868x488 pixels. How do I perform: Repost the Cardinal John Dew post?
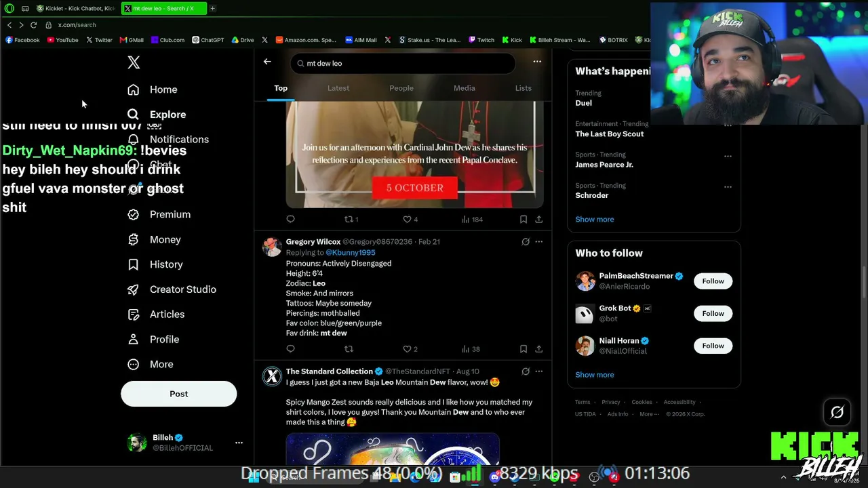(351, 219)
